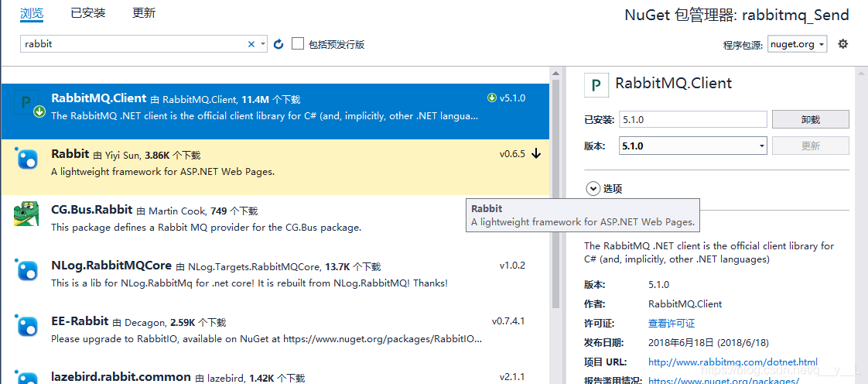Switch to the 浏览 tab
Viewport: 868px width, 384px height.
tap(32, 12)
